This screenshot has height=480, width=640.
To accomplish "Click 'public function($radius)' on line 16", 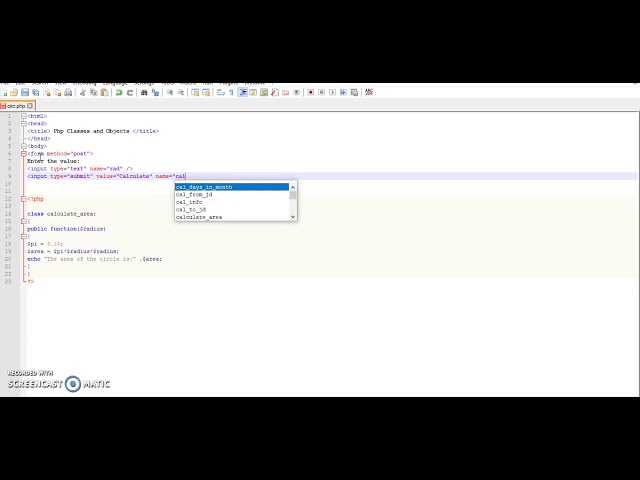I will click(66, 229).
